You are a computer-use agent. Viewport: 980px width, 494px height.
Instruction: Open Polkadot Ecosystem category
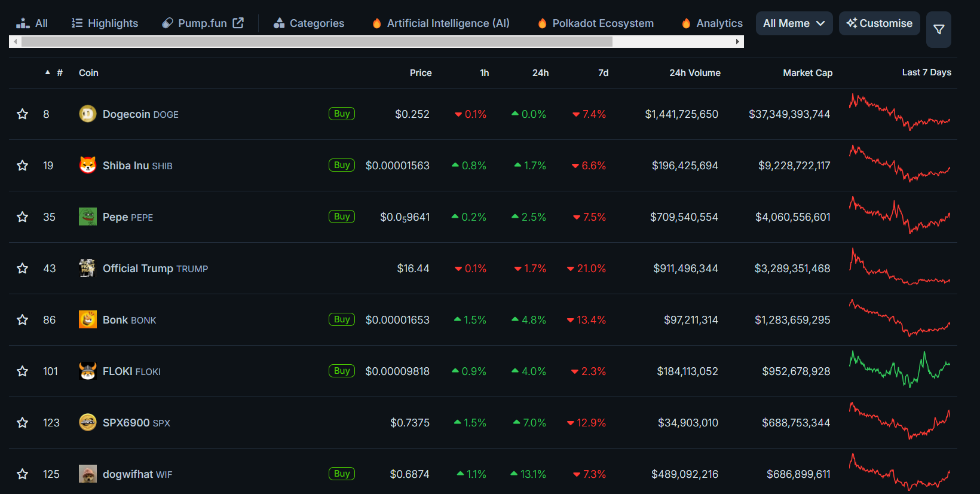[x=595, y=23]
